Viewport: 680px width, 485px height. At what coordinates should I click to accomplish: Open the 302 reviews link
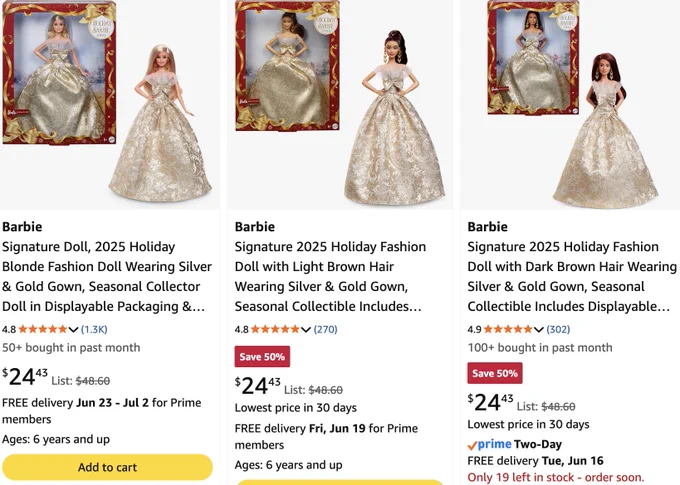point(558,329)
